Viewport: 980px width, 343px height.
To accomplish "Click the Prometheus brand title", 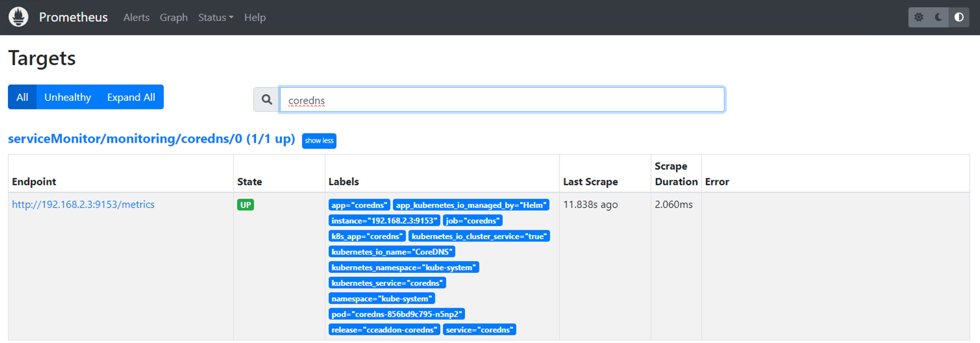I will pos(73,17).
